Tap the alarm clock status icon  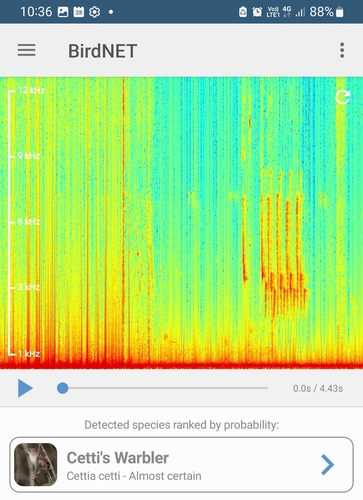pyautogui.click(x=257, y=12)
